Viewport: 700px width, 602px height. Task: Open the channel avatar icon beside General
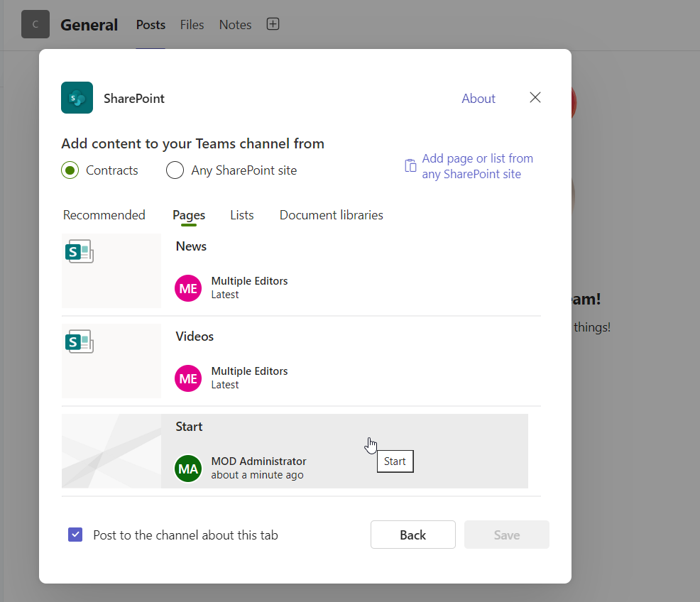tap(35, 23)
